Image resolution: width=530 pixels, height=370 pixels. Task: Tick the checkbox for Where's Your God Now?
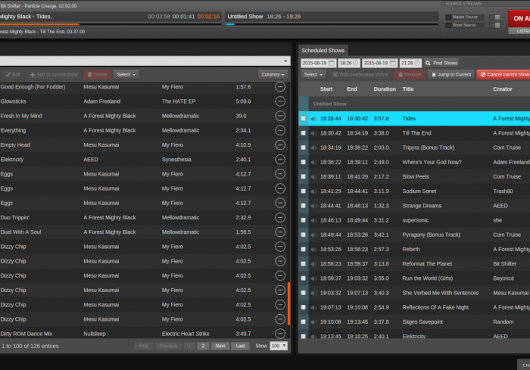pos(303,162)
